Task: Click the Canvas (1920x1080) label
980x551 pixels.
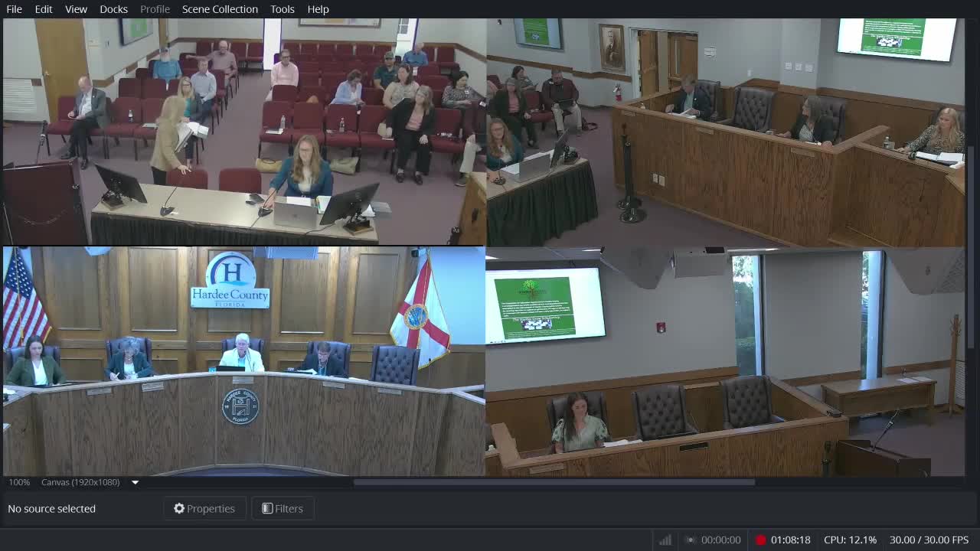Action: 80,483
